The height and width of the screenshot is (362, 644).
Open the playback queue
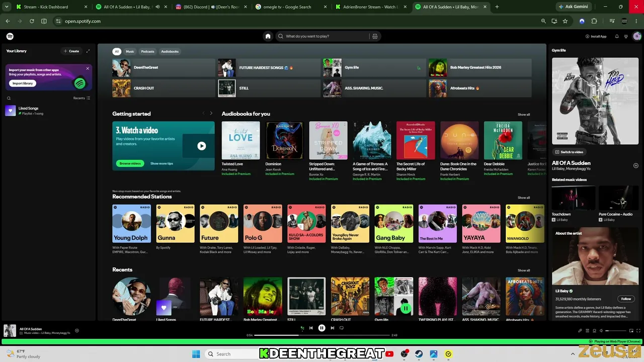point(587,331)
